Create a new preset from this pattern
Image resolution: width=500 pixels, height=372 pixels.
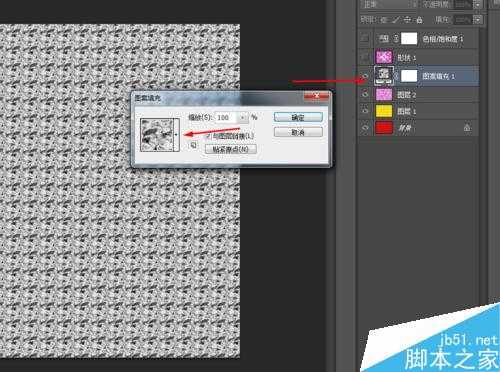tap(193, 145)
